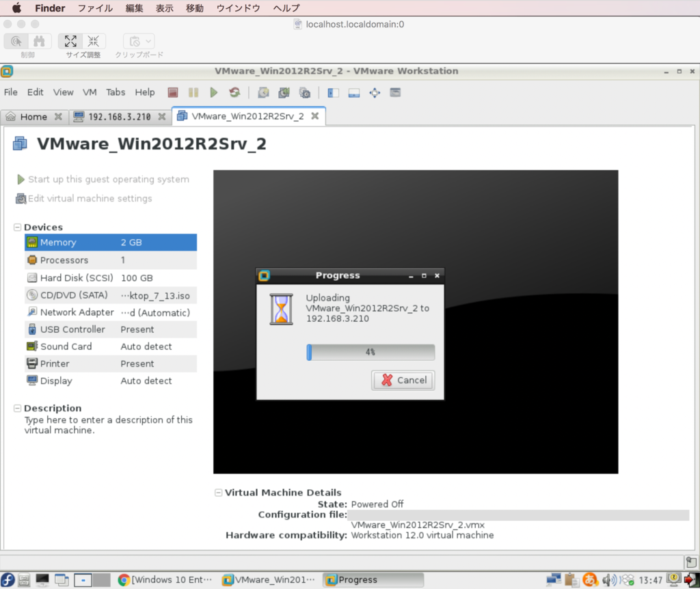Click the upload progress bar showing 4%
Screen dimensions: 700x589
371,352
